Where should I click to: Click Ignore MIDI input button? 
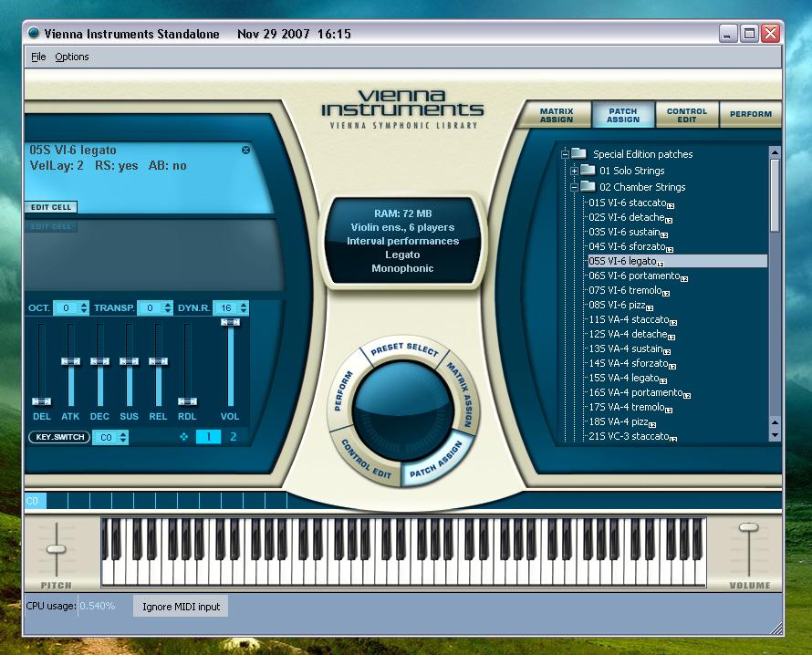tap(181, 607)
